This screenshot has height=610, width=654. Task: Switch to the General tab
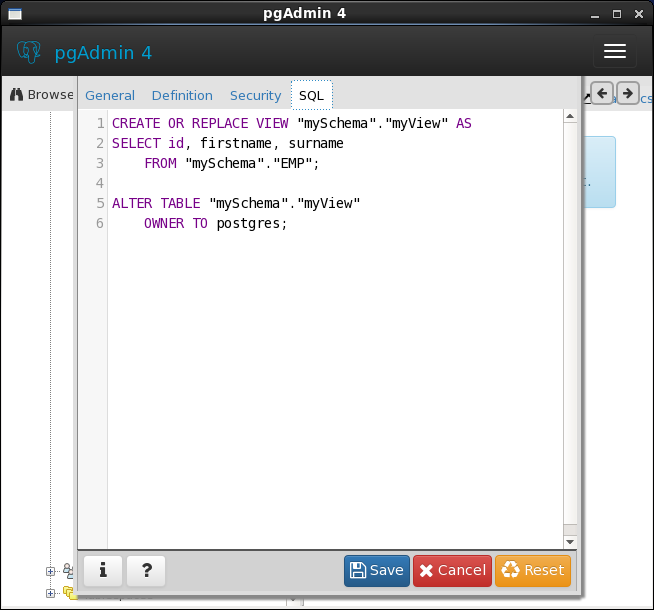(x=110, y=95)
